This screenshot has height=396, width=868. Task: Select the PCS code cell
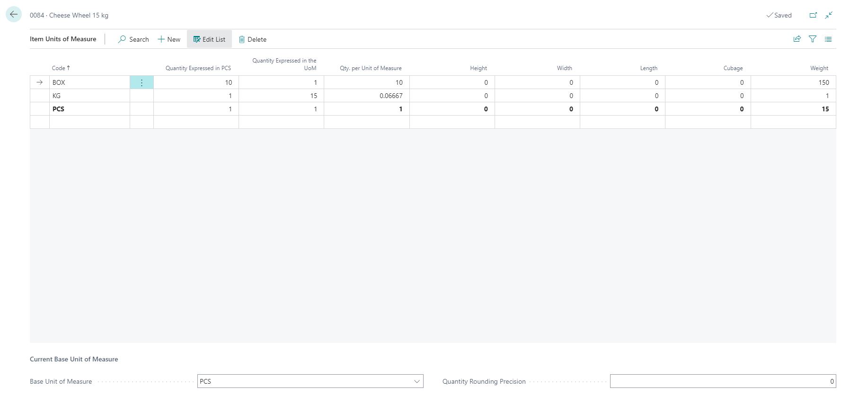(x=89, y=109)
